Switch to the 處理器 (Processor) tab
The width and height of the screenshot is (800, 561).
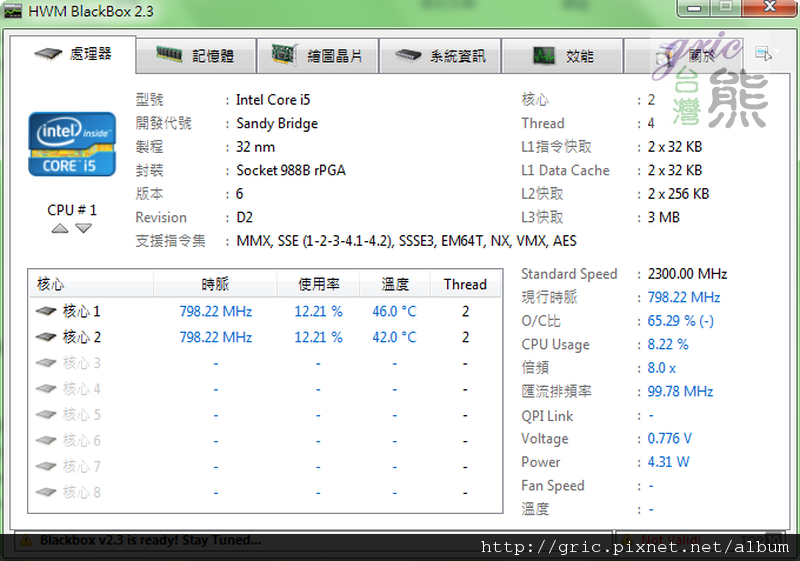tap(73, 54)
